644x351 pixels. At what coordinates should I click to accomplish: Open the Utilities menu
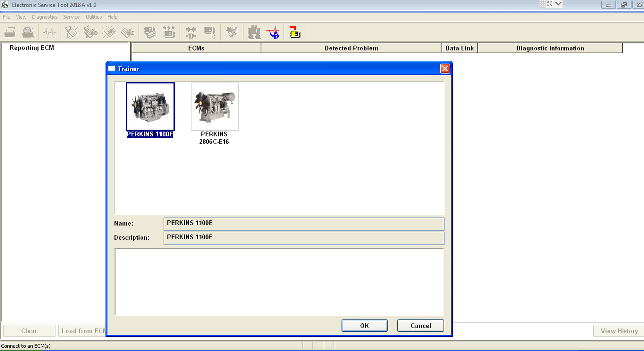94,17
